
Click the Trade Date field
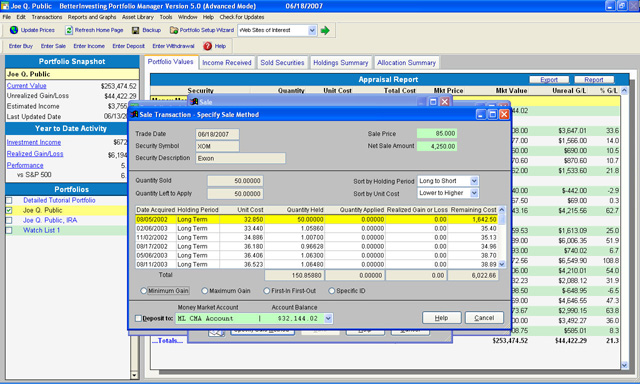coord(217,134)
